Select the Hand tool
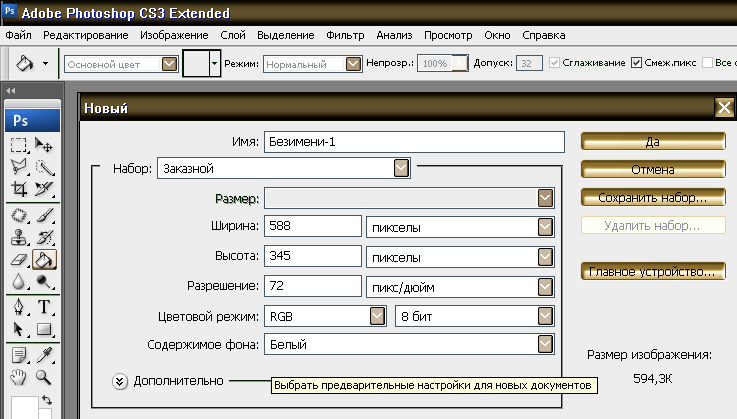This screenshot has width=737, height=419. (19, 377)
